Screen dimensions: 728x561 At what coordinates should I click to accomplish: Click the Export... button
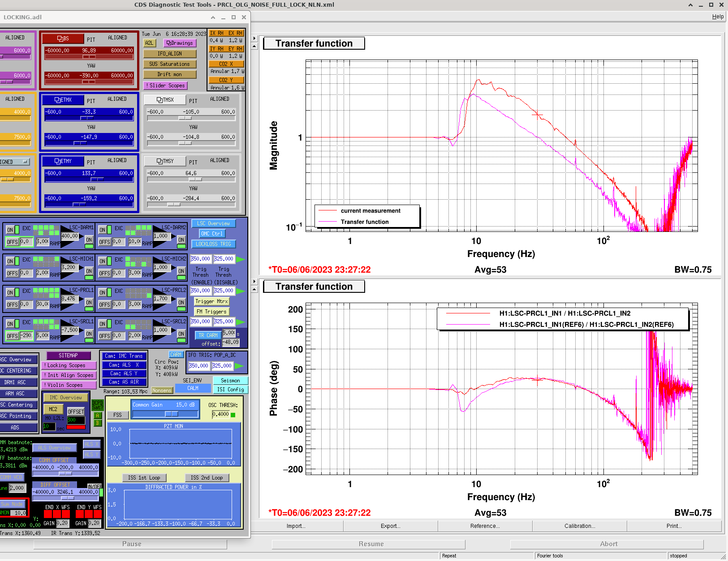point(390,526)
